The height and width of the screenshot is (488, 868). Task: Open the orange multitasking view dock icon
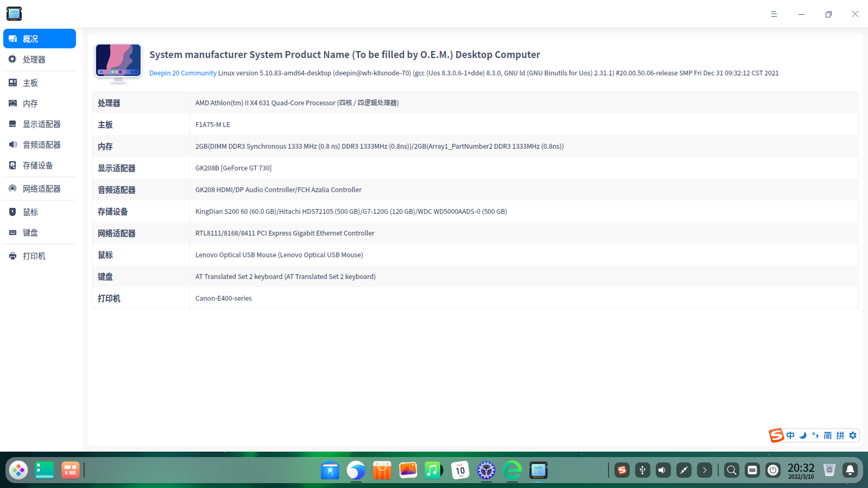[71, 470]
